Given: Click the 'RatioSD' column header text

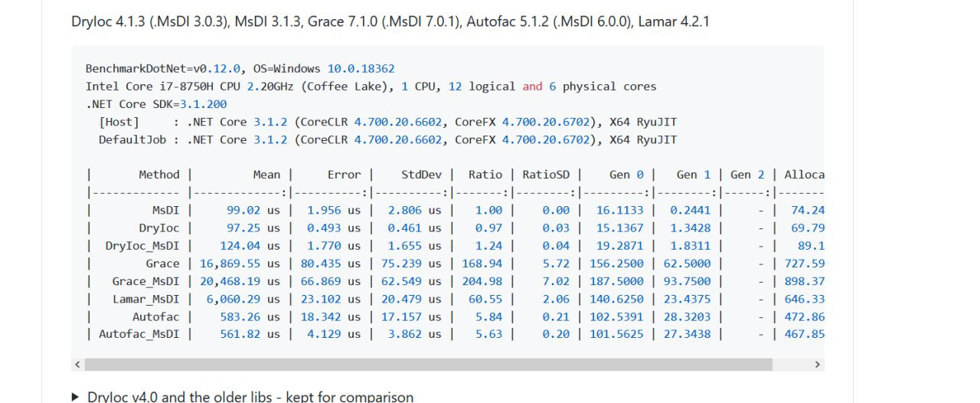Looking at the screenshot, I should click(x=546, y=175).
